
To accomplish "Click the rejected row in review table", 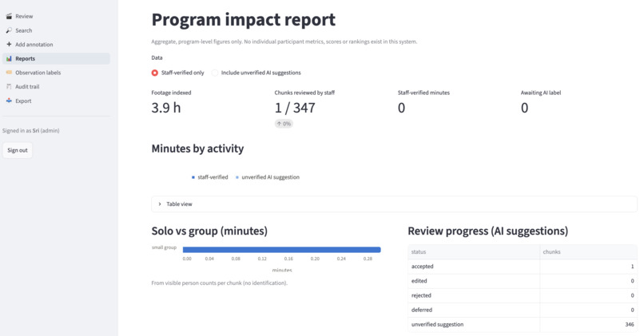I will [x=523, y=295].
